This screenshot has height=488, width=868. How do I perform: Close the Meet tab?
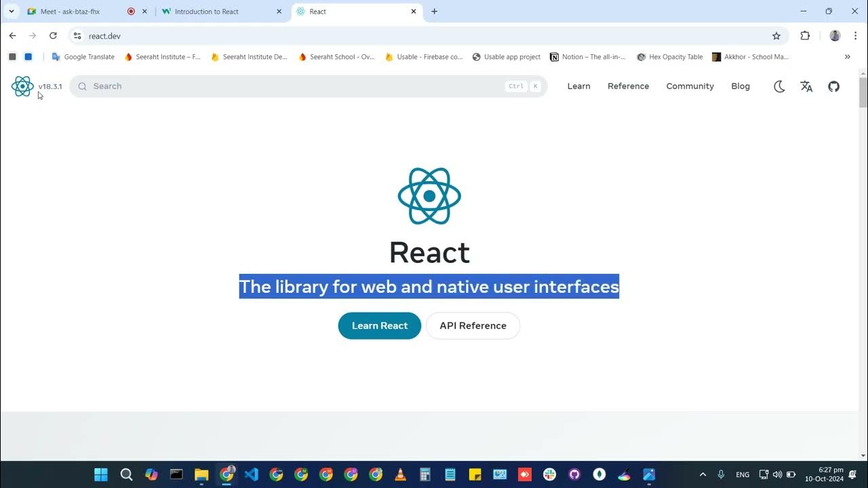pos(144,12)
